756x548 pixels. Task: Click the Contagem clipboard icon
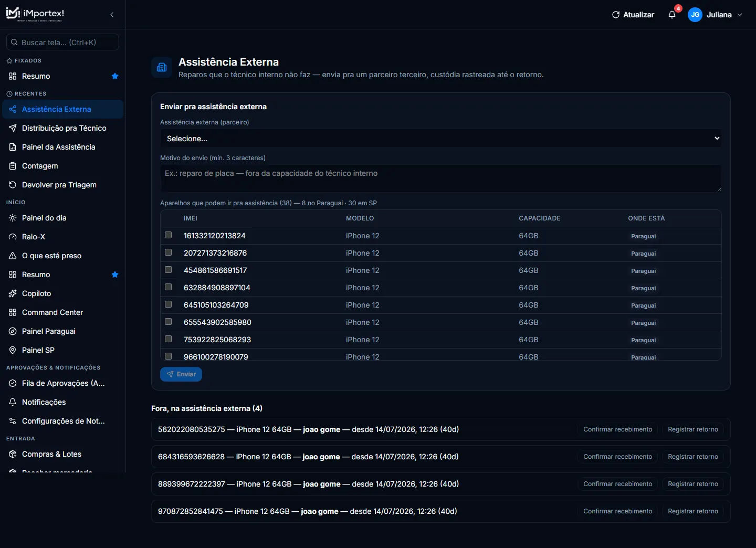click(13, 166)
